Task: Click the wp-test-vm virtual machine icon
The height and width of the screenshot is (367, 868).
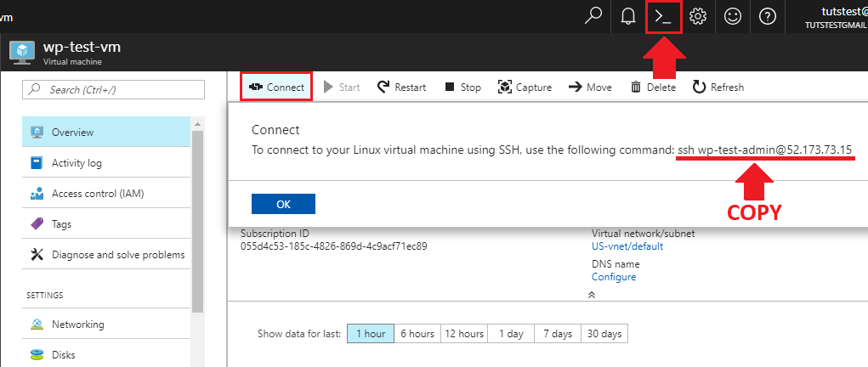Action: coord(21,53)
